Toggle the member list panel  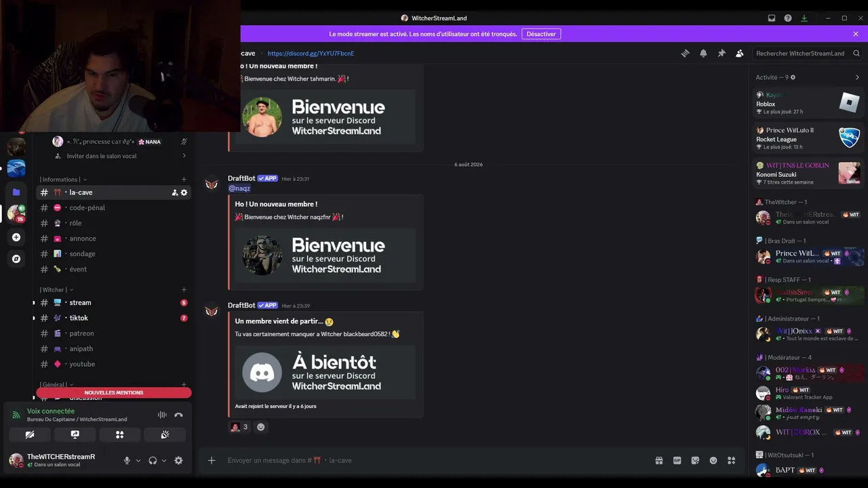click(x=739, y=54)
